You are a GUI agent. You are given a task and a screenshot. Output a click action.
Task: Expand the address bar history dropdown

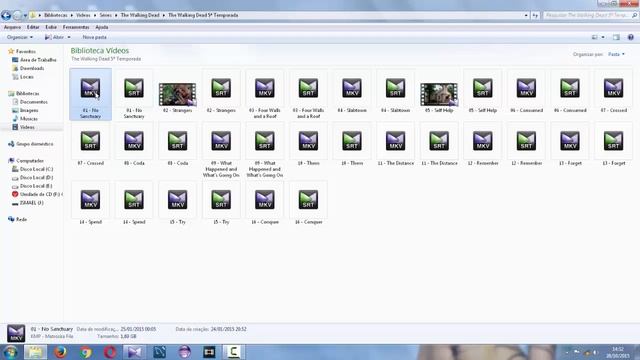pos(526,15)
